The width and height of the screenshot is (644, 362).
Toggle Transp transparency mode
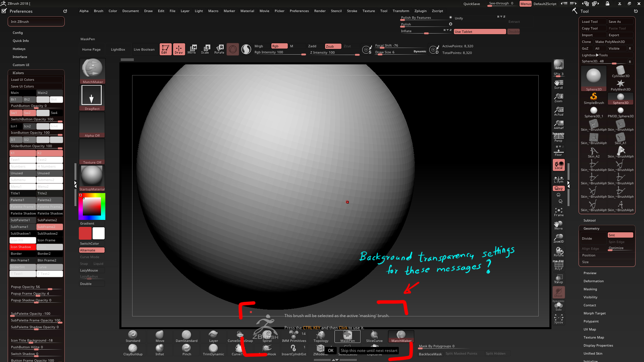558,279
